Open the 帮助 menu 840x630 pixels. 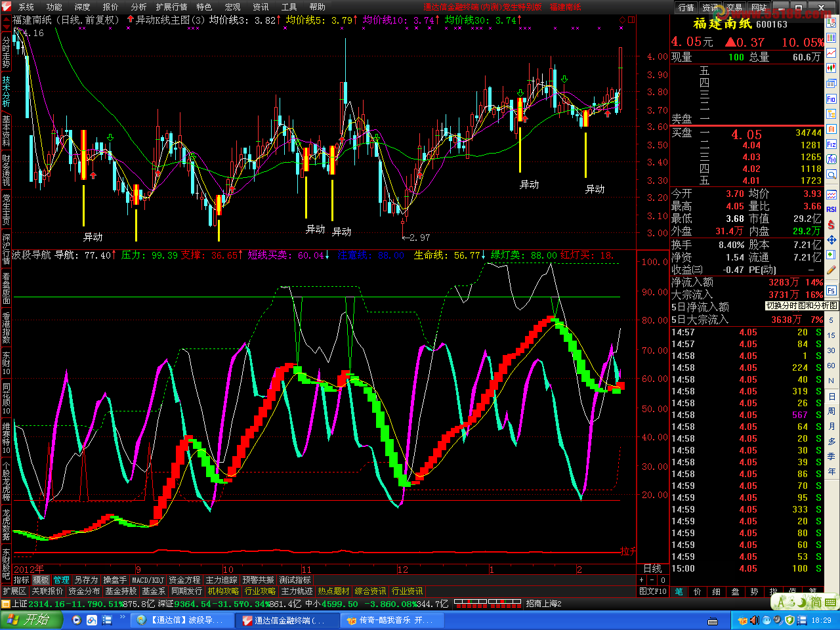tap(318, 7)
